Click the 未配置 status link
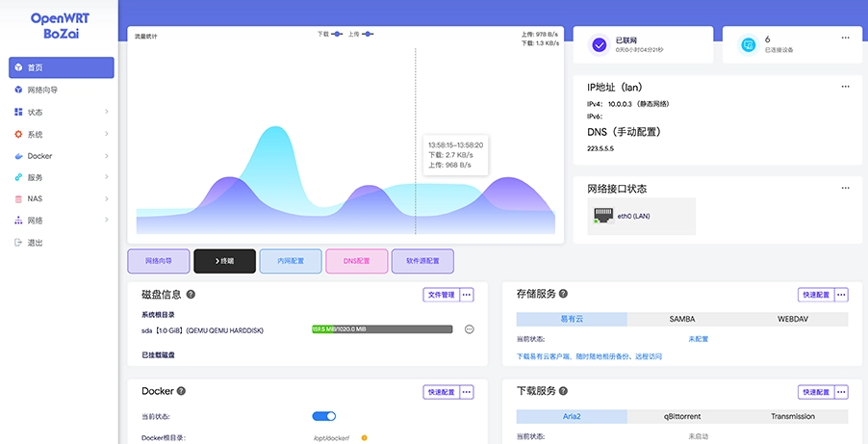The height and width of the screenshot is (444, 868). click(698, 339)
